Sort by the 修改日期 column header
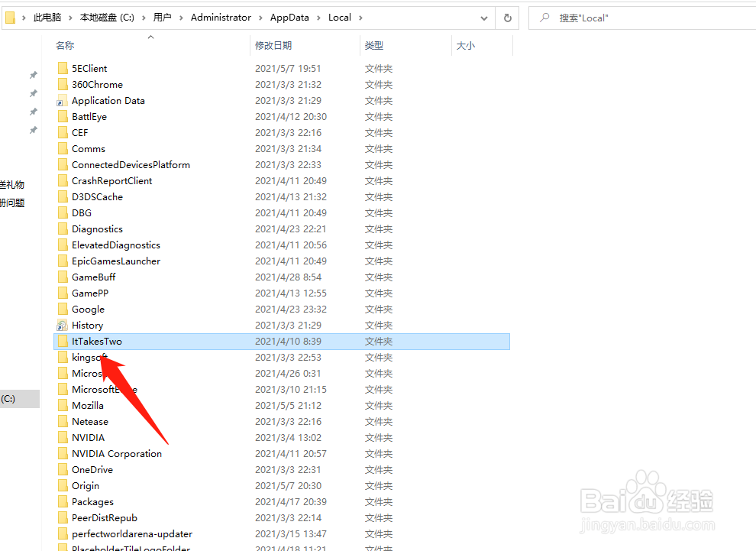This screenshot has width=756, height=551. tap(273, 45)
